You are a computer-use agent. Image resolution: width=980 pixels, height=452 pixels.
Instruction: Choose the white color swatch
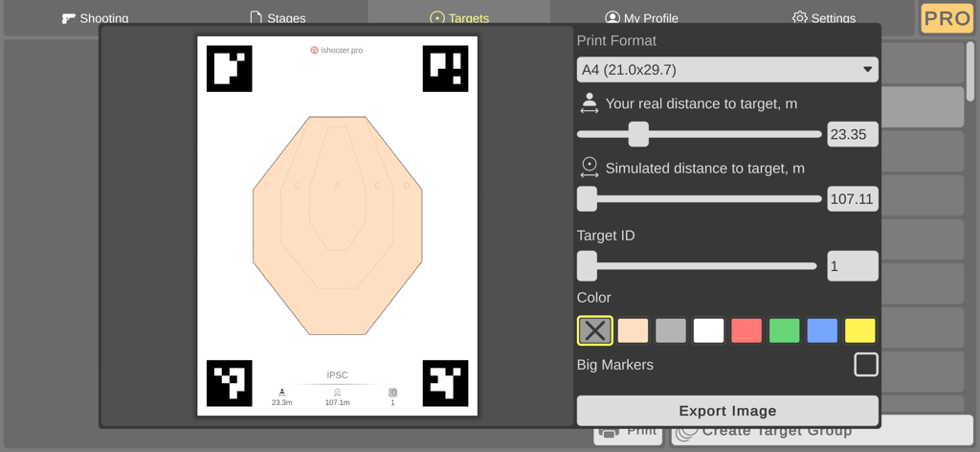pyautogui.click(x=709, y=330)
